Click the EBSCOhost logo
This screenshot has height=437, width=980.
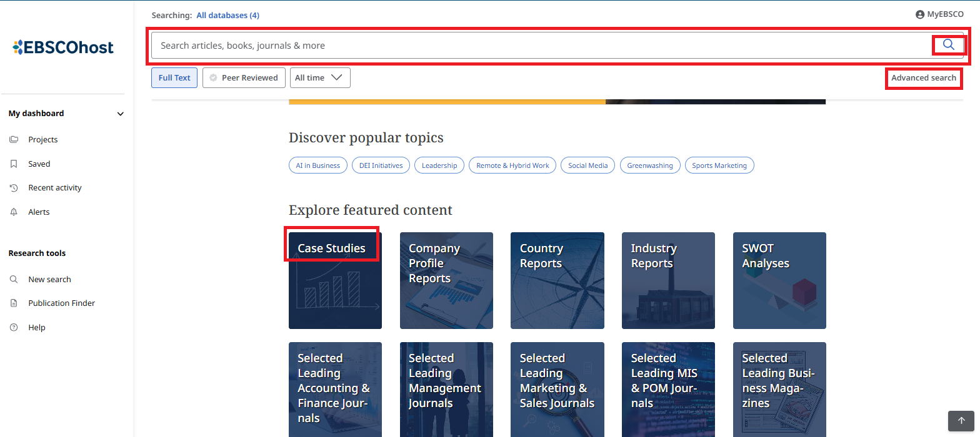[63, 47]
